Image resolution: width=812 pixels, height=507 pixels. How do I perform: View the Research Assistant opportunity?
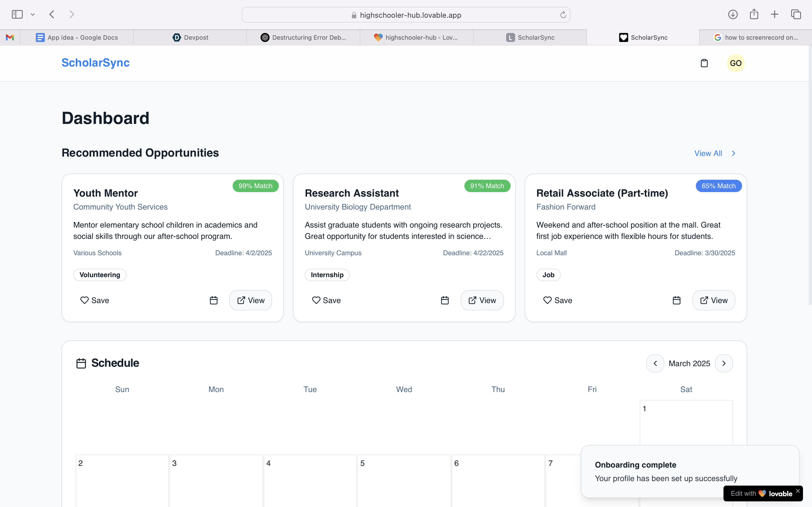[482, 300]
